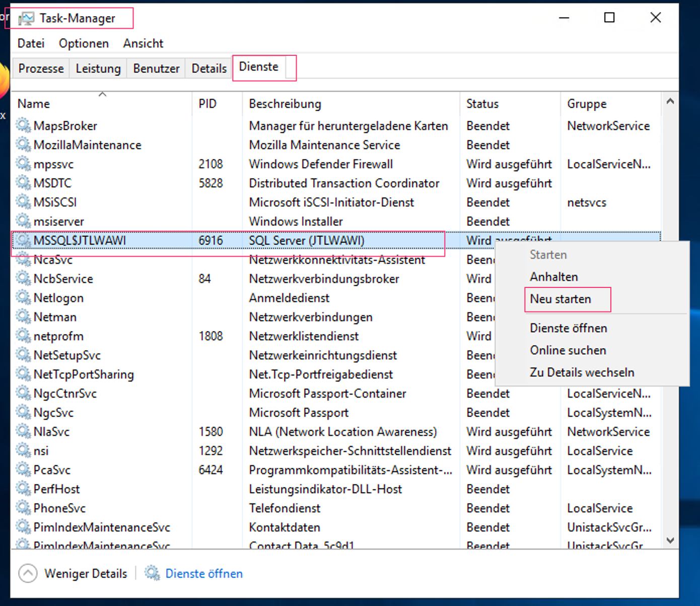Switch to the Benutzer tab

click(x=156, y=68)
